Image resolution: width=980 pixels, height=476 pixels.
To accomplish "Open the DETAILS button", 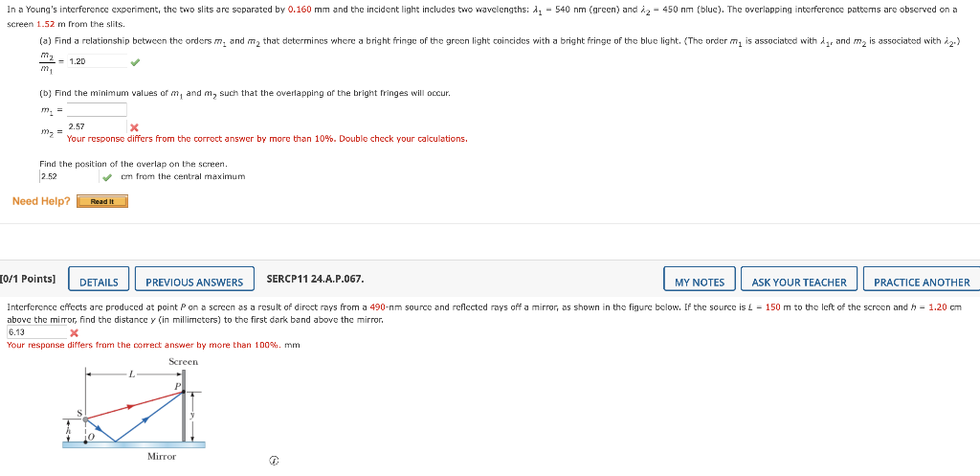I will (99, 279).
